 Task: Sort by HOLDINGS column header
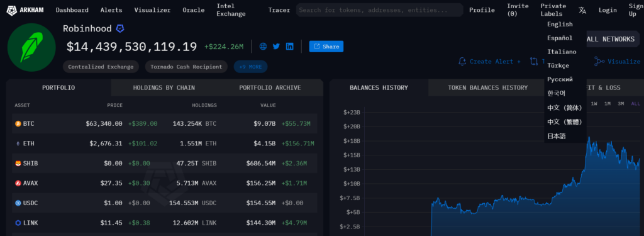tap(204, 105)
